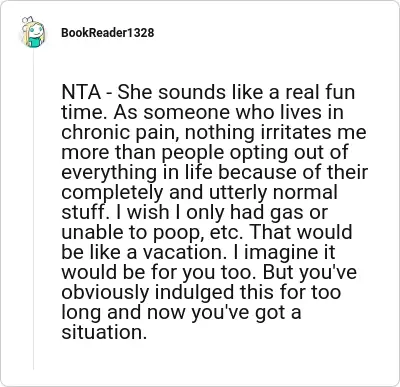Click the word "completely" in comment text
The width and height of the screenshot is (400, 387).
pyautogui.click(x=113, y=193)
